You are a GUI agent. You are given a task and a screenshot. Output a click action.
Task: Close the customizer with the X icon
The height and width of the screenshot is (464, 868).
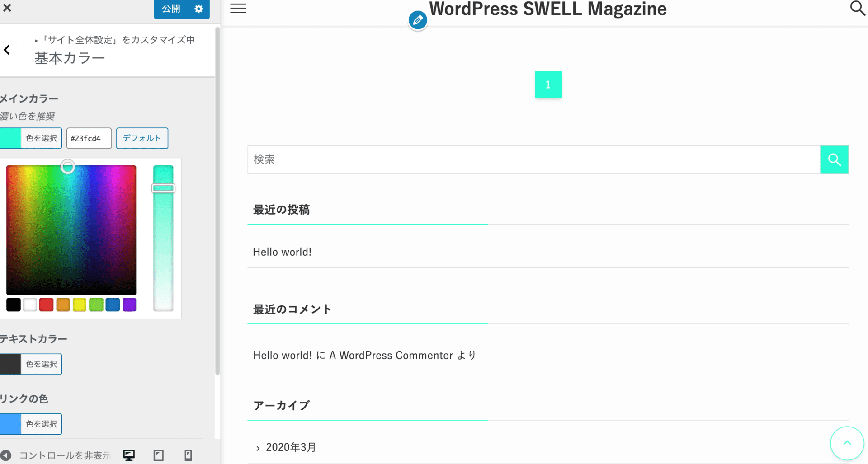click(7, 8)
